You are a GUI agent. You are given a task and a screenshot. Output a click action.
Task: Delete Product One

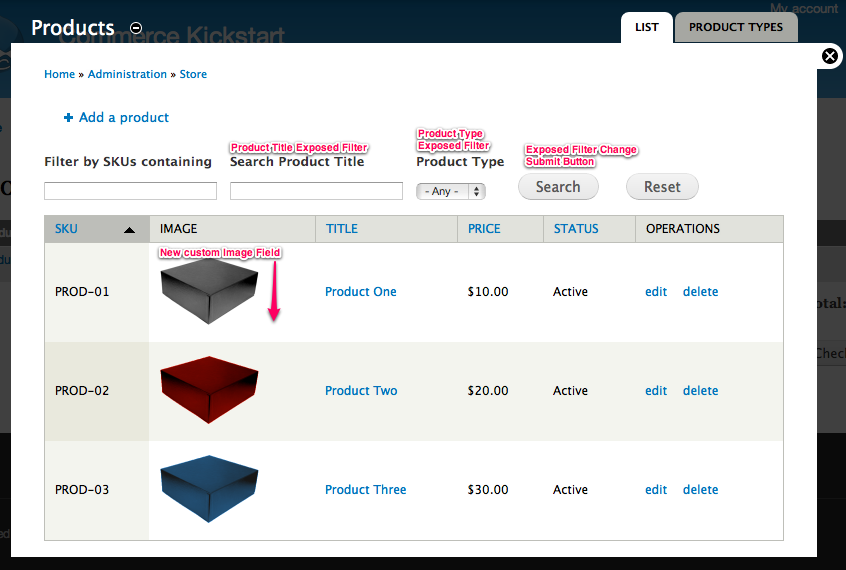pyautogui.click(x=700, y=291)
